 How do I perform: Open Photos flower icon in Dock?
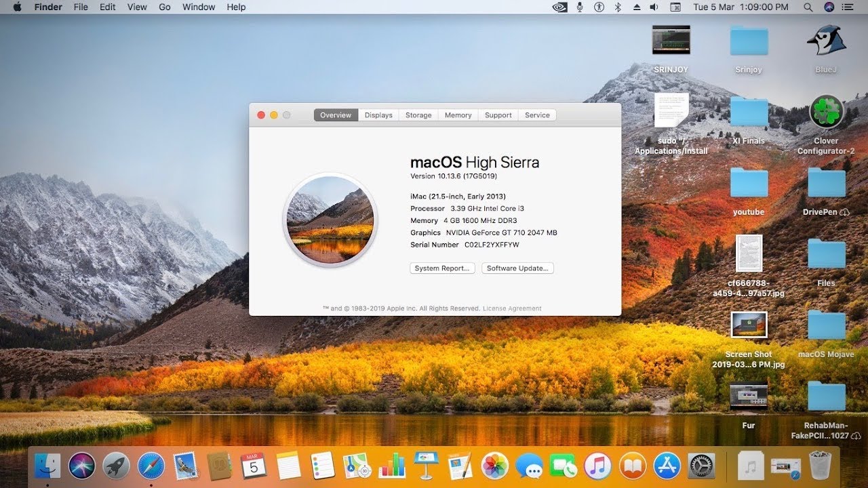tap(495, 466)
